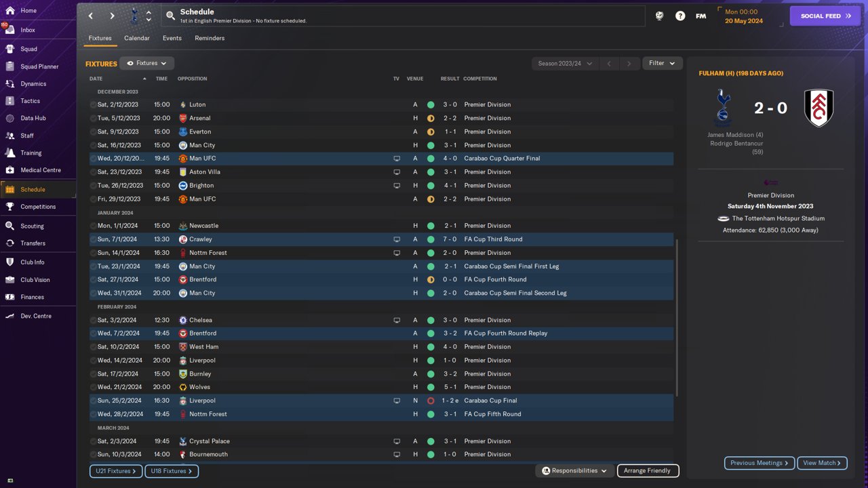Image resolution: width=868 pixels, height=488 pixels.
Task: Click the Arrange Friendly button
Action: [x=647, y=470]
